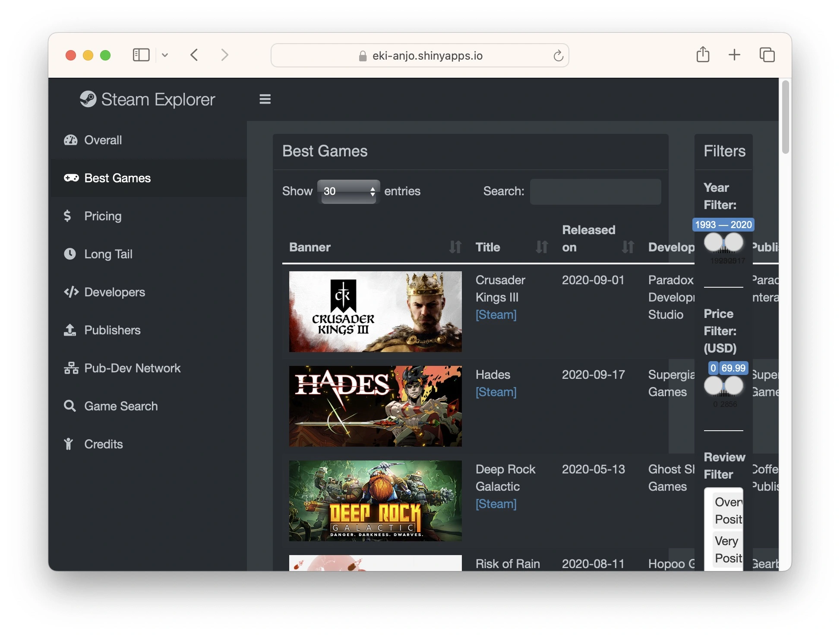Open the Show entries count dropdown

(x=348, y=191)
